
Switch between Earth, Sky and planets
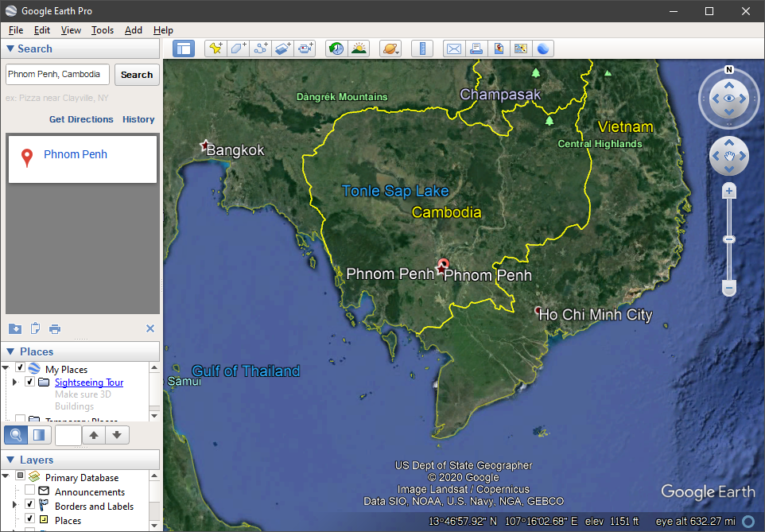tap(390, 49)
